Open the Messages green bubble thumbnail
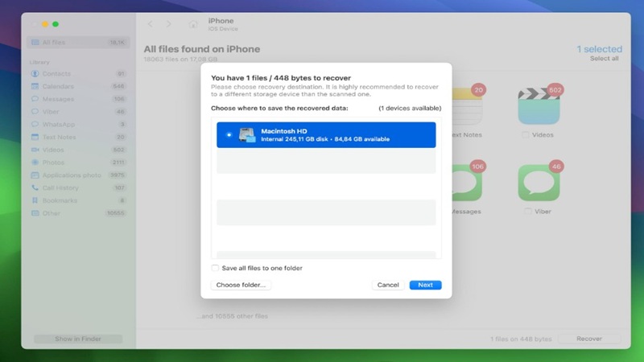This screenshot has height=362, width=644. pyautogui.click(x=467, y=183)
